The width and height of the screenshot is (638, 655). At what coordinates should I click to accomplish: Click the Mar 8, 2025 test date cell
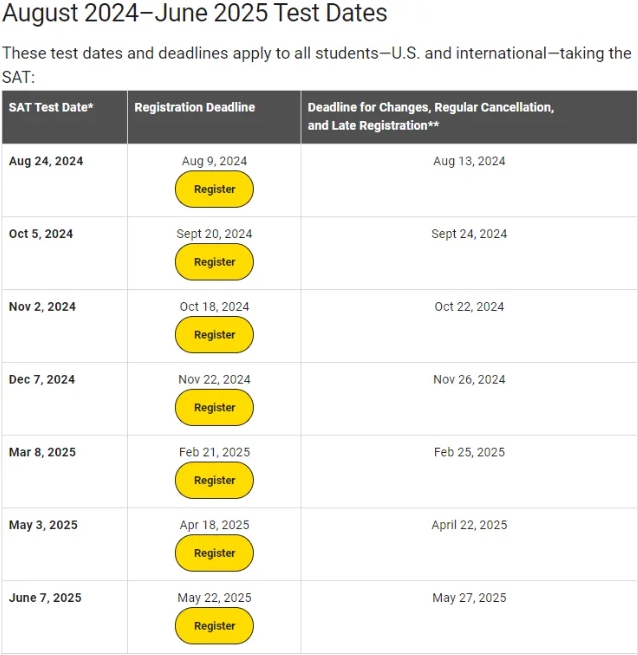[x=42, y=452]
